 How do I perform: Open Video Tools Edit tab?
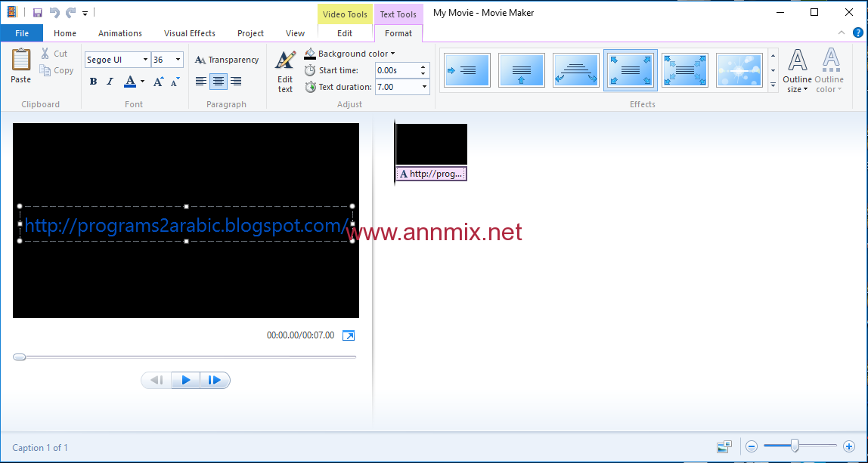tap(345, 33)
